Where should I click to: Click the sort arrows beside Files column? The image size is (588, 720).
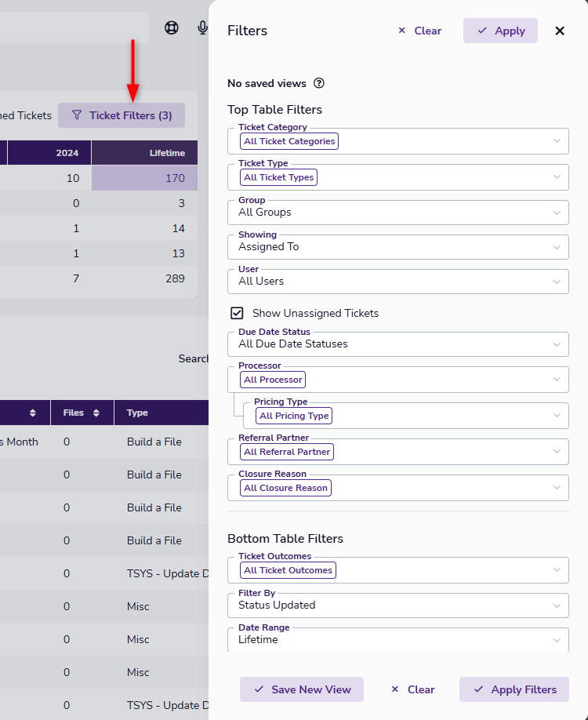[96, 413]
